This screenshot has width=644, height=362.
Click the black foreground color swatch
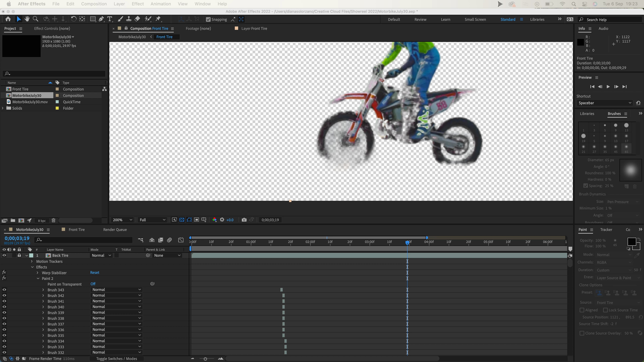click(631, 242)
